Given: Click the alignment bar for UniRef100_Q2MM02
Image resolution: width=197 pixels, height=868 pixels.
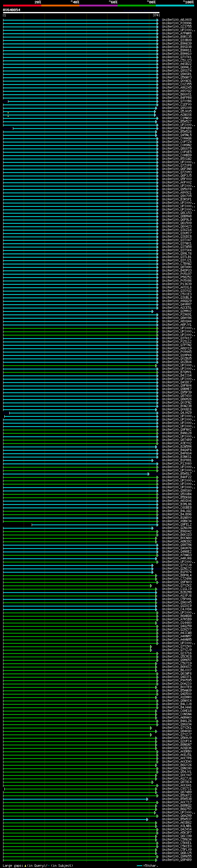Looking at the screenshot, I should point(78,311).
